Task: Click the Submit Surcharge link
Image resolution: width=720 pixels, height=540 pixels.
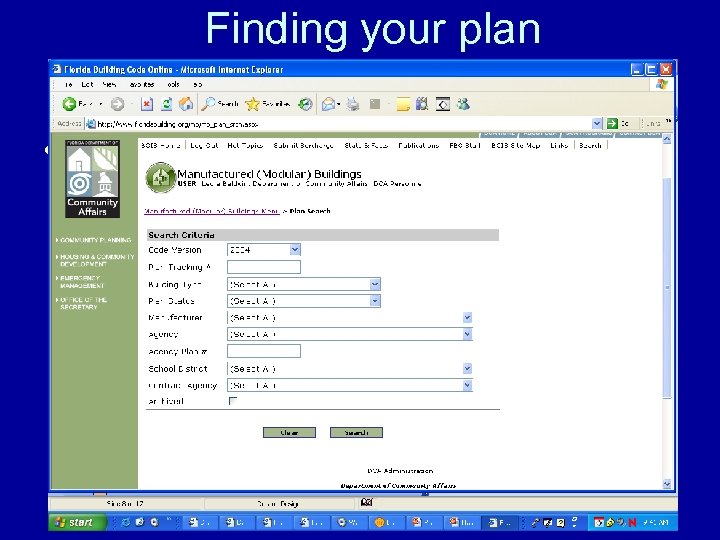Action: coord(304,145)
